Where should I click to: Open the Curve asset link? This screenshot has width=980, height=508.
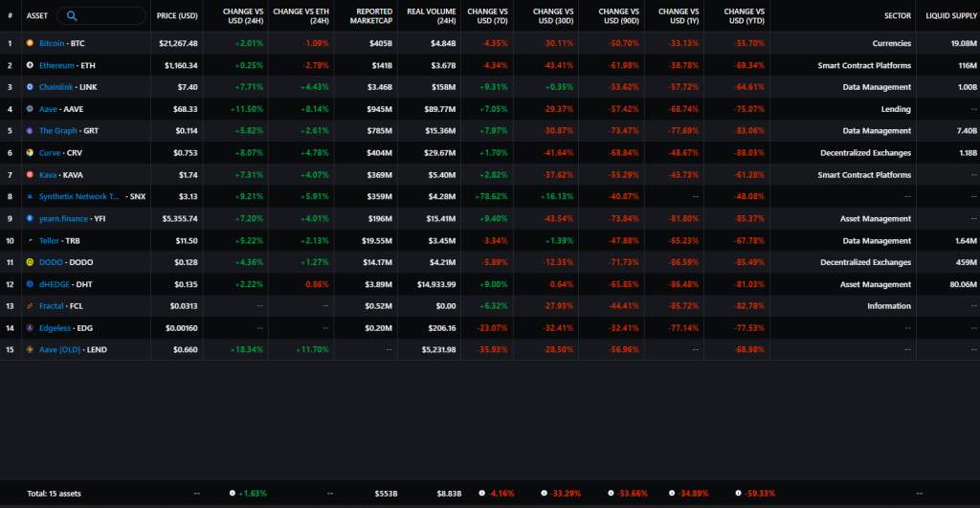50,152
